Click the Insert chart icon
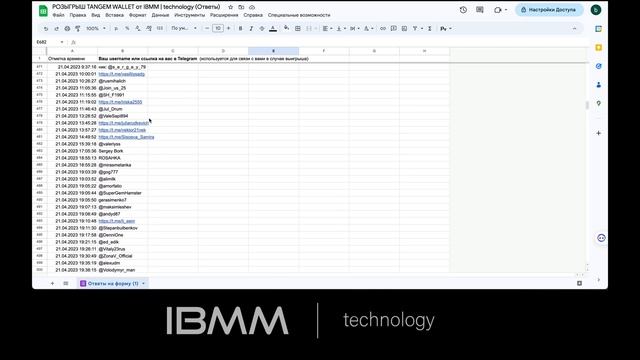Screen dimensions: 640x360 click(x=404, y=29)
